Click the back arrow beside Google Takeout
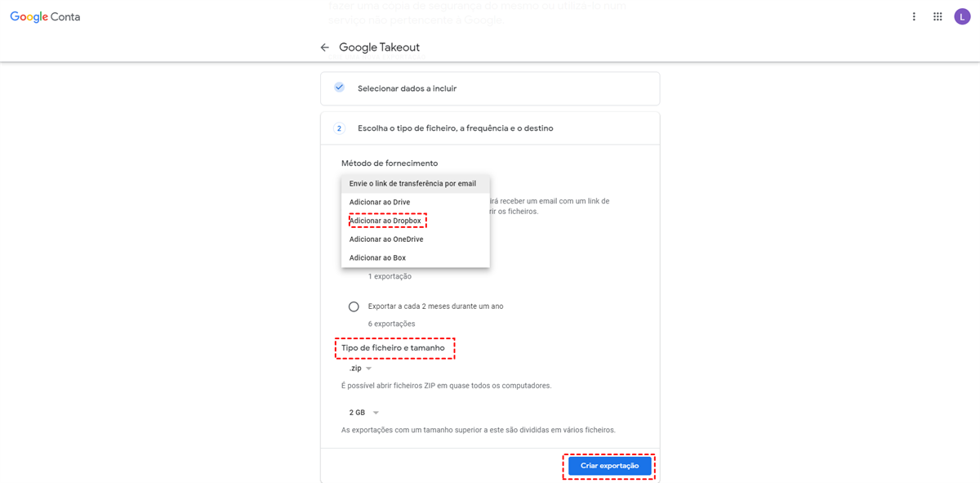 tap(325, 47)
